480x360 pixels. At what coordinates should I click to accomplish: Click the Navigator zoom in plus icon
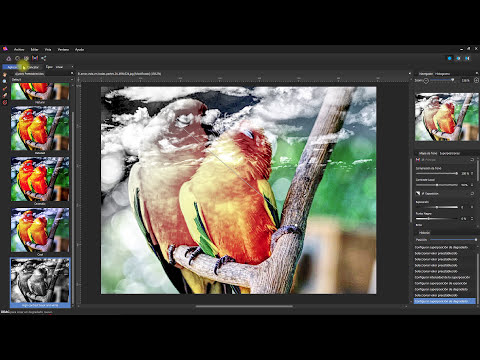coord(476,80)
